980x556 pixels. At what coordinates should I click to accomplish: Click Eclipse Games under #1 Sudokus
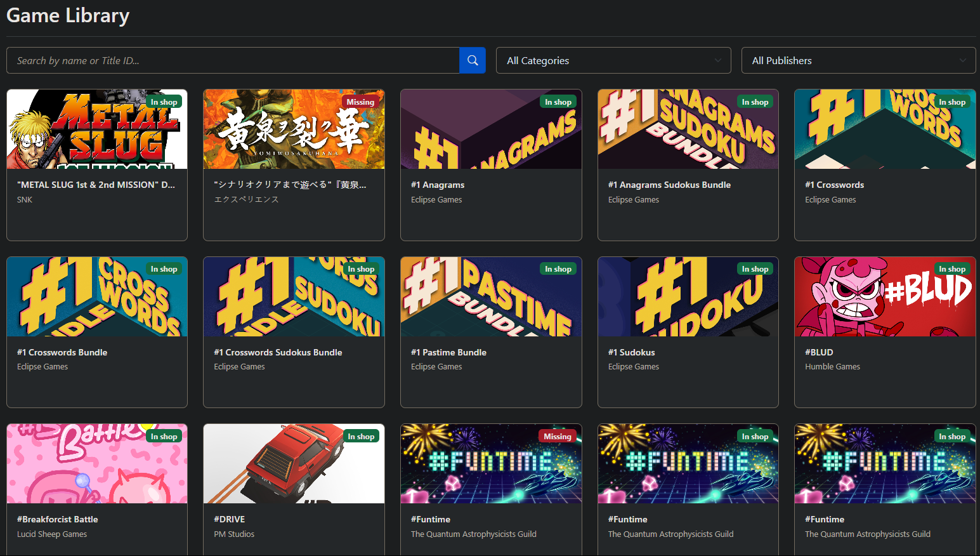(633, 367)
